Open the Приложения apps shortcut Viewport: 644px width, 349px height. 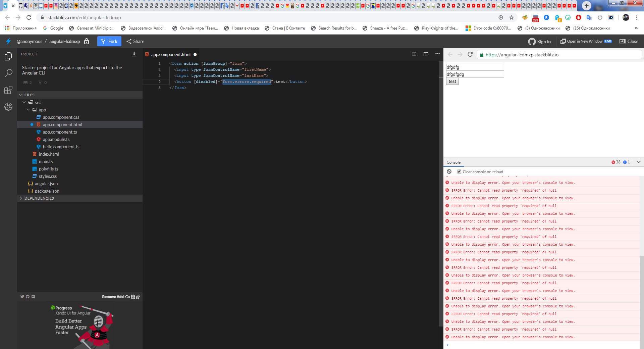pos(21,28)
